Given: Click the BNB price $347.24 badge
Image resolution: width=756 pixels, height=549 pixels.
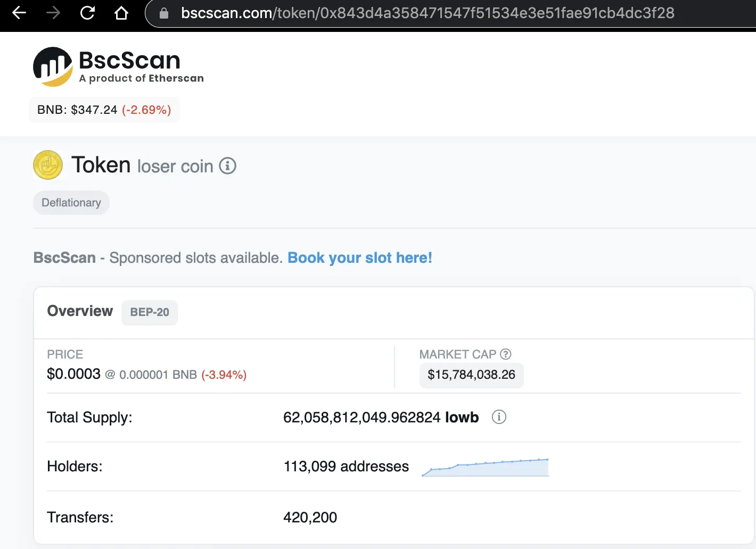Looking at the screenshot, I should pyautogui.click(x=104, y=110).
